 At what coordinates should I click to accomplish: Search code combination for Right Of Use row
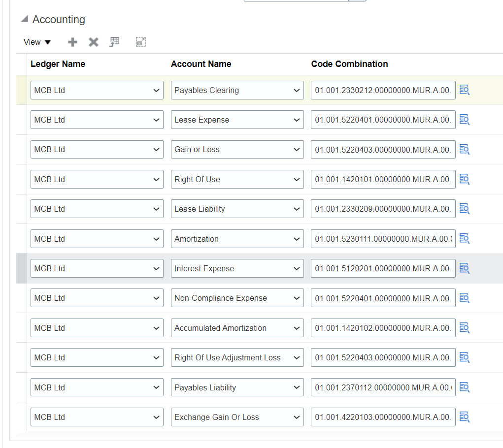coord(464,179)
